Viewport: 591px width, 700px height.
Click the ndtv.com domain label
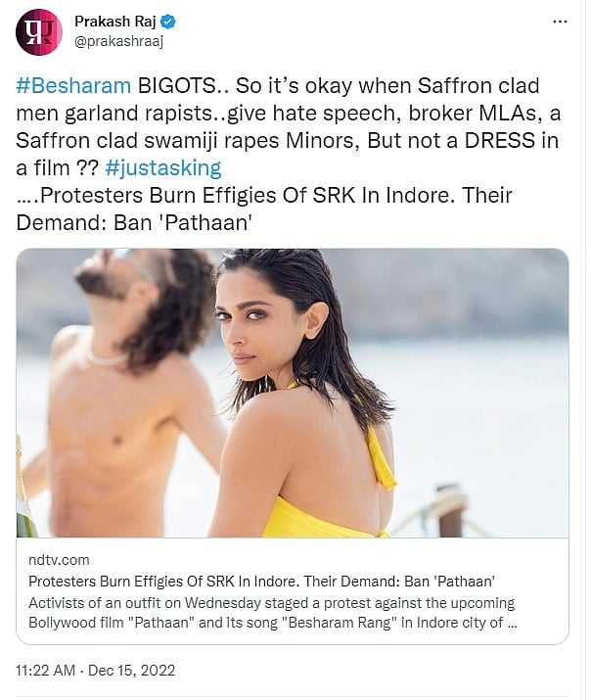point(58,560)
